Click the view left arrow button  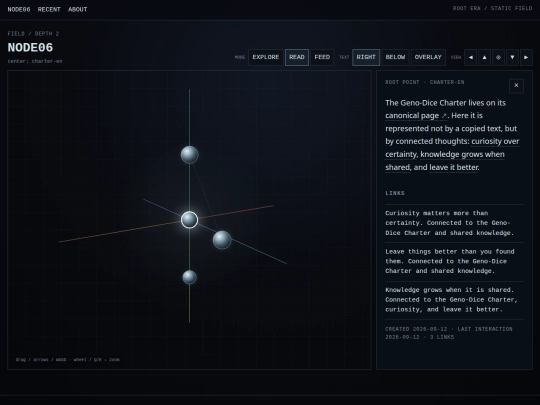470,58
